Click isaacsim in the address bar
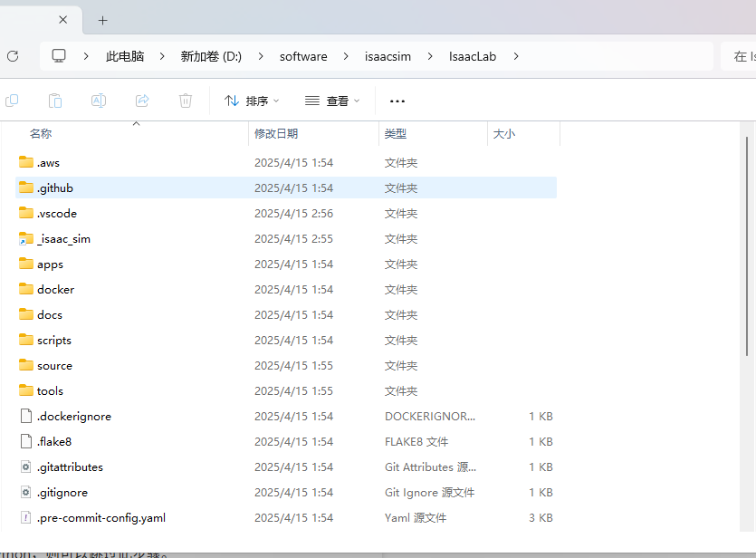 pyautogui.click(x=388, y=55)
